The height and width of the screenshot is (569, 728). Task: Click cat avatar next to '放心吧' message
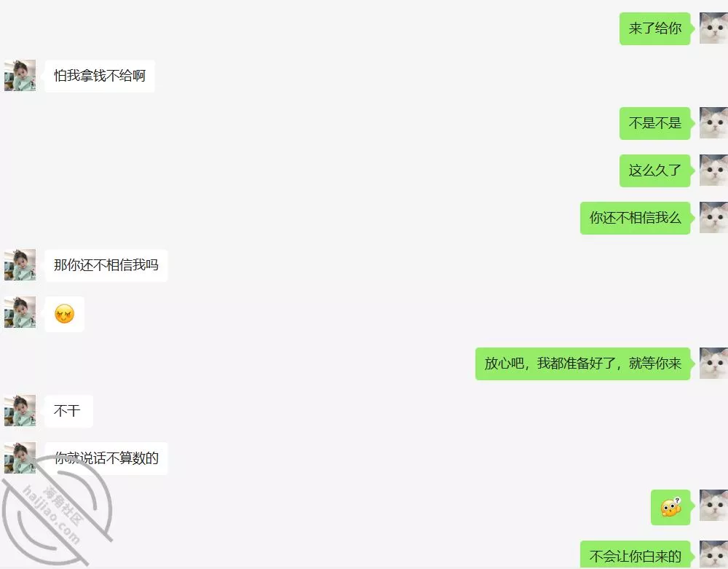pyautogui.click(x=714, y=363)
